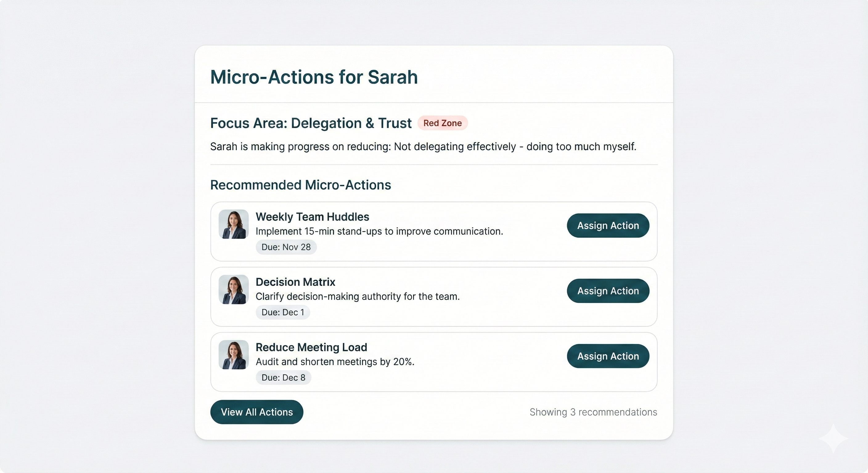Select the Decision Matrix title
Image resolution: width=868 pixels, height=473 pixels.
[296, 282]
